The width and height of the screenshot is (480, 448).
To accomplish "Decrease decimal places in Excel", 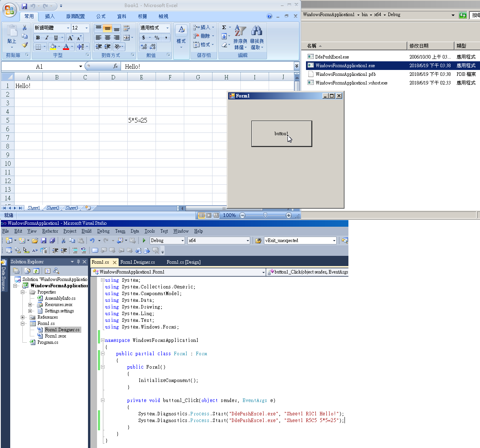I will 153,47.
